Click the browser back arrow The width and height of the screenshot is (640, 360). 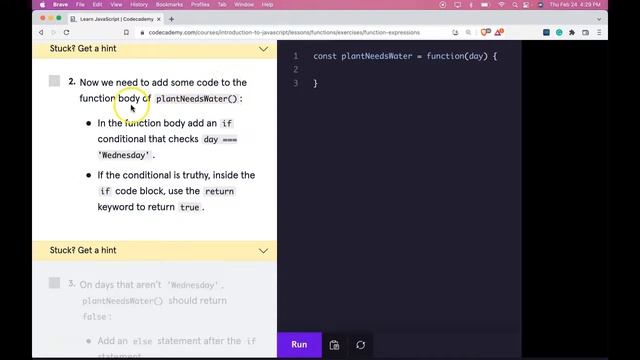tap(41, 32)
